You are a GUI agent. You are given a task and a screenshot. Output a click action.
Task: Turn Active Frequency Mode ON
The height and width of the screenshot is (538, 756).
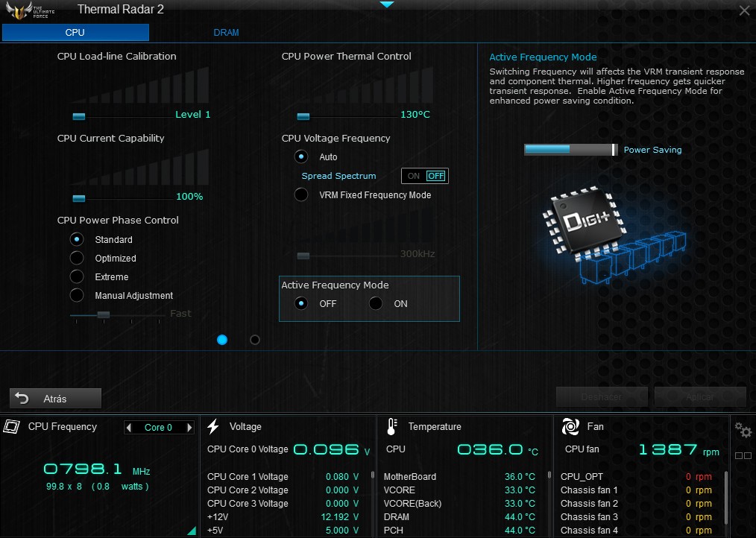point(376,303)
